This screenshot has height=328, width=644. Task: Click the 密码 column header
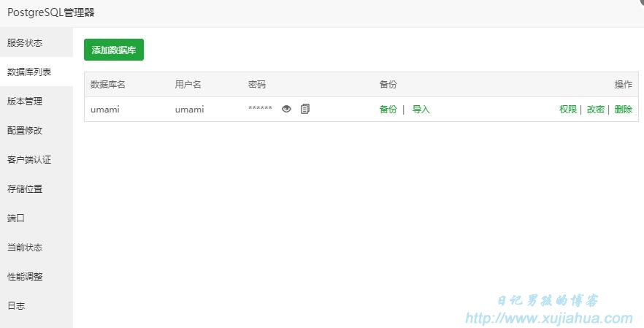click(x=257, y=84)
